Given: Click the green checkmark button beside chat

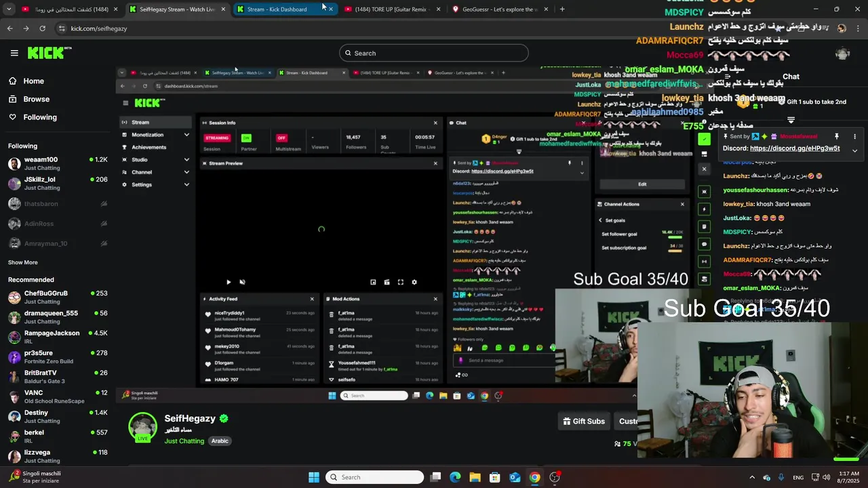Looking at the screenshot, I should [x=705, y=139].
